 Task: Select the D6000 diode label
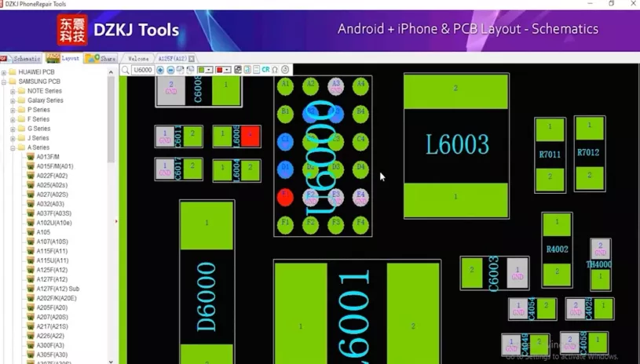point(207,296)
